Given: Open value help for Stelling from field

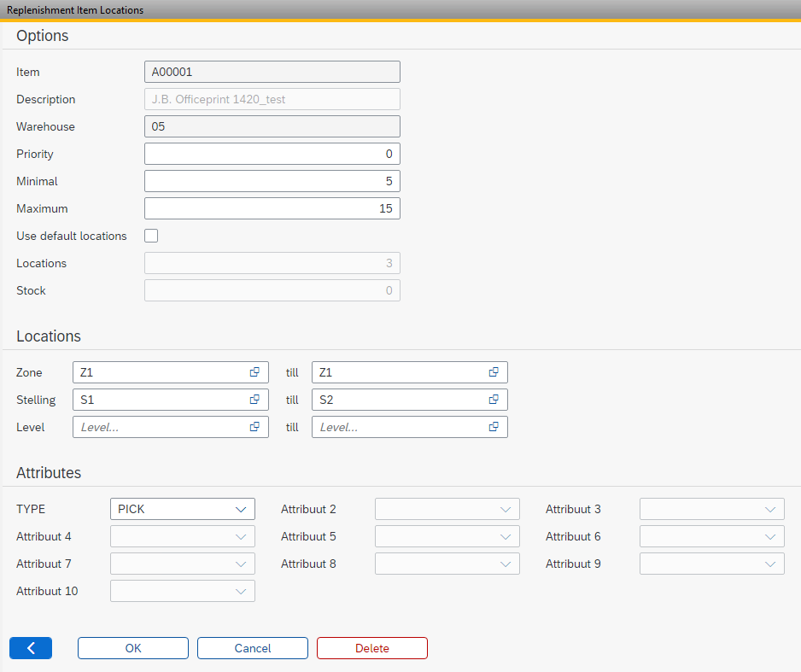Looking at the screenshot, I should pyautogui.click(x=254, y=400).
